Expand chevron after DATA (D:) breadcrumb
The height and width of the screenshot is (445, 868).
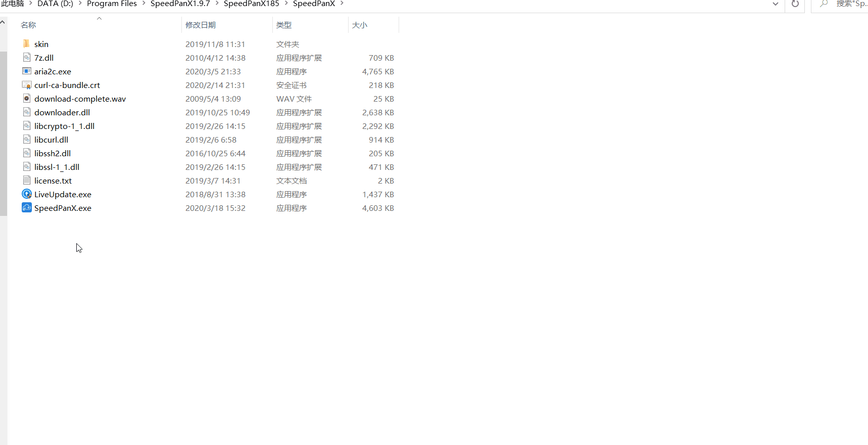(x=80, y=3)
